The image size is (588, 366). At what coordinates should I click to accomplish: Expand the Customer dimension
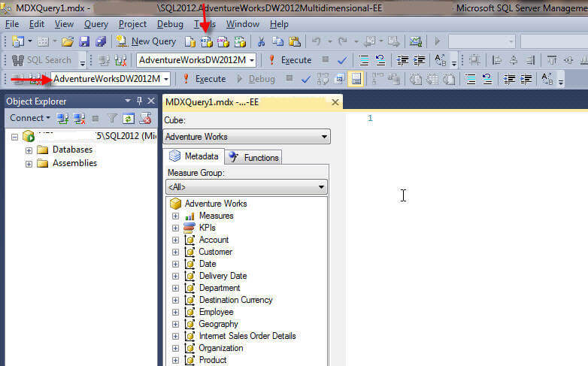click(x=175, y=252)
